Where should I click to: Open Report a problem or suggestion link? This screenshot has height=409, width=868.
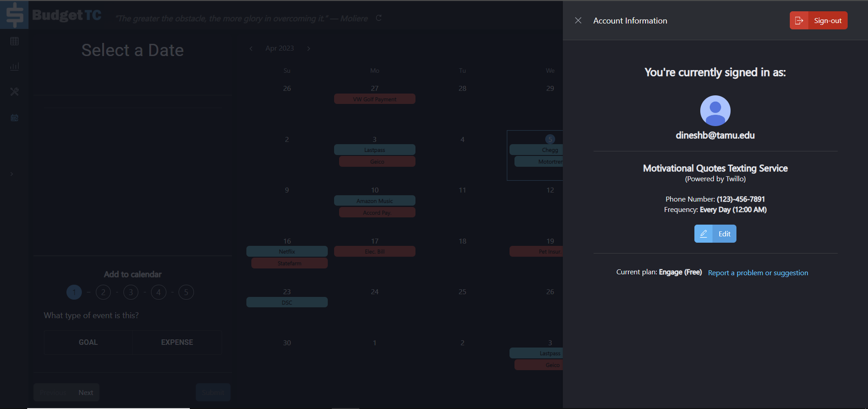[758, 273]
